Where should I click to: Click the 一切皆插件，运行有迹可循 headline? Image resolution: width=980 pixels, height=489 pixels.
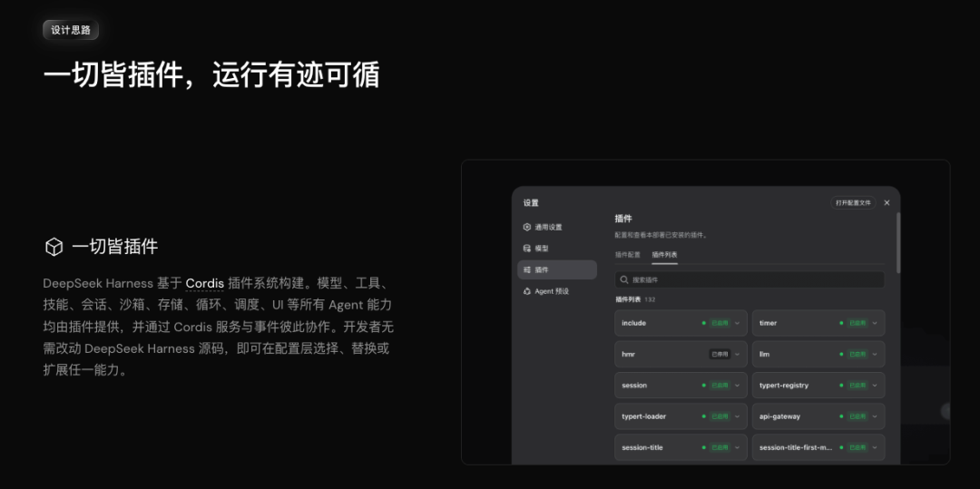[x=211, y=76]
